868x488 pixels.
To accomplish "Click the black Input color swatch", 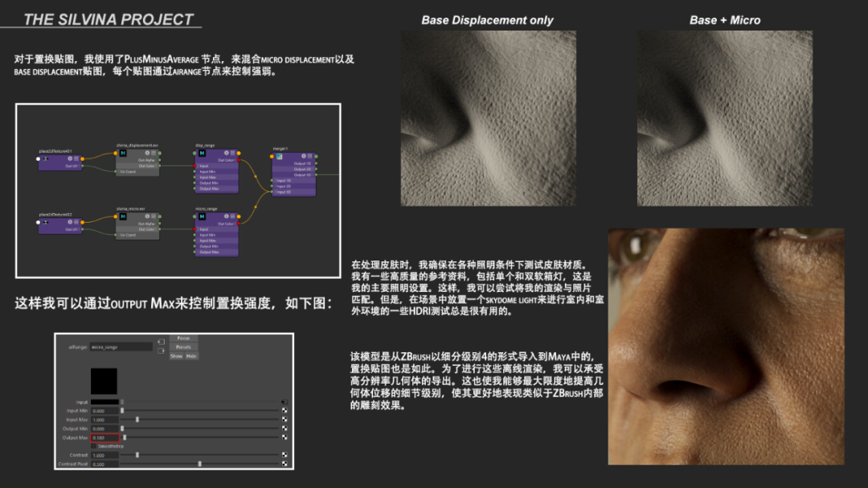I will click(x=104, y=402).
